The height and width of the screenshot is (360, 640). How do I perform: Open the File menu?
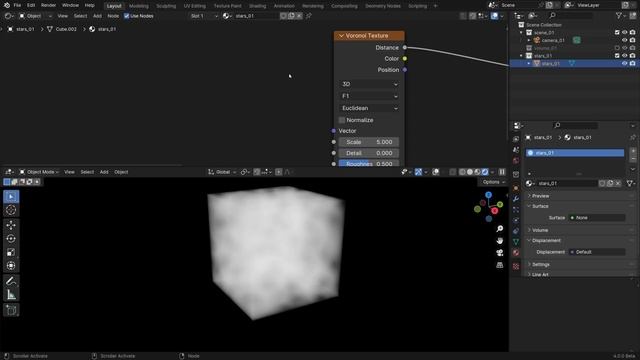pyautogui.click(x=17, y=5)
